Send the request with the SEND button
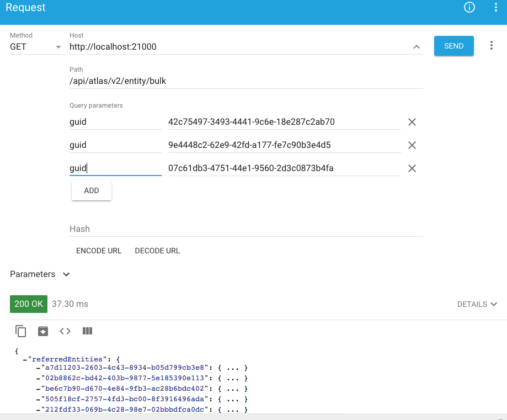Viewport: 507px width, 420px height. coord(453,46)
